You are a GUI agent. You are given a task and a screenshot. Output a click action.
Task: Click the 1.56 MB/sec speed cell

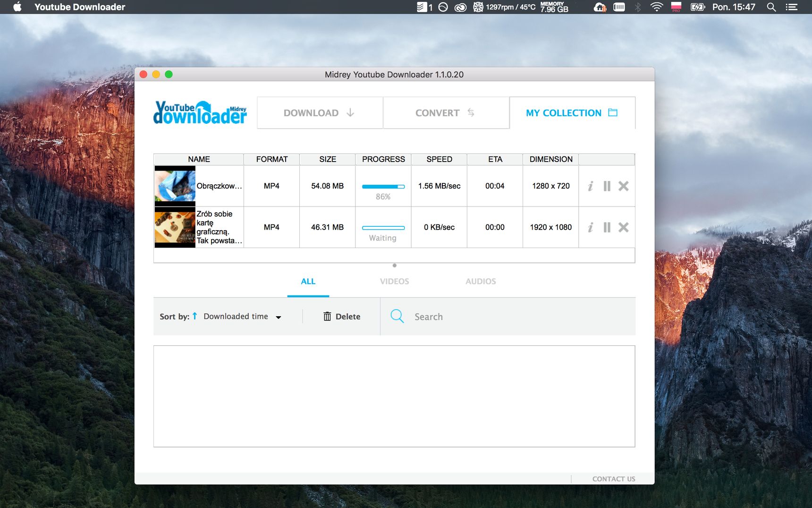click(x=440, y=186)
